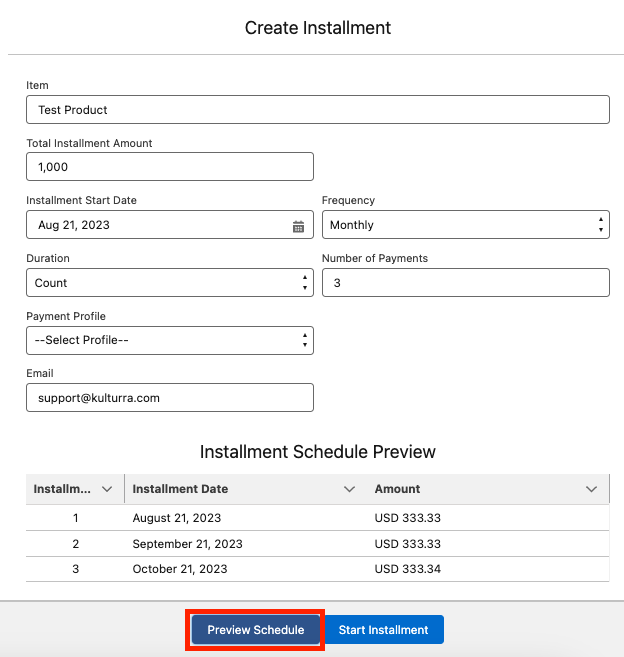The height and width of the screenshot is (657, 624).
Task: Open the Installment Date column menu chevron
Action: click(349, 489)
